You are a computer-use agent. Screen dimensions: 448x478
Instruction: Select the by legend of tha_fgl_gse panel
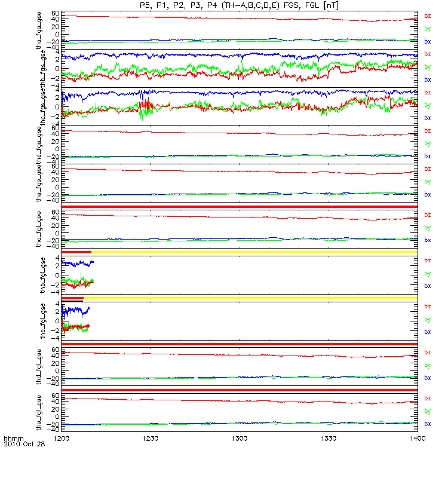428,228
